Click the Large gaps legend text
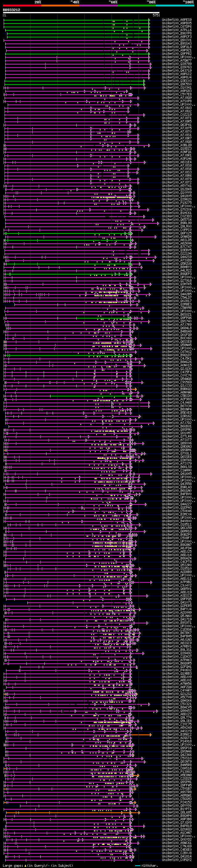197x868 pixels. tap(38, 866)
